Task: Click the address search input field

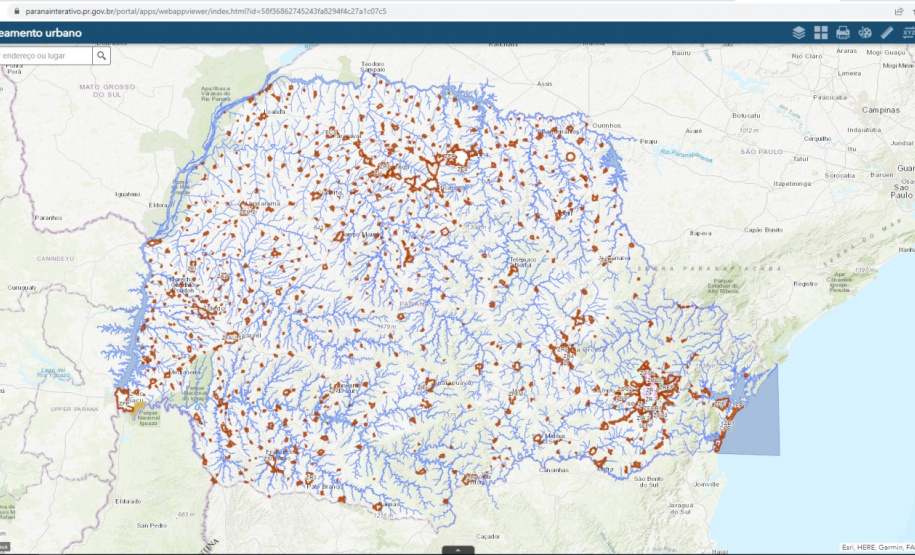Action: (45, 55)
